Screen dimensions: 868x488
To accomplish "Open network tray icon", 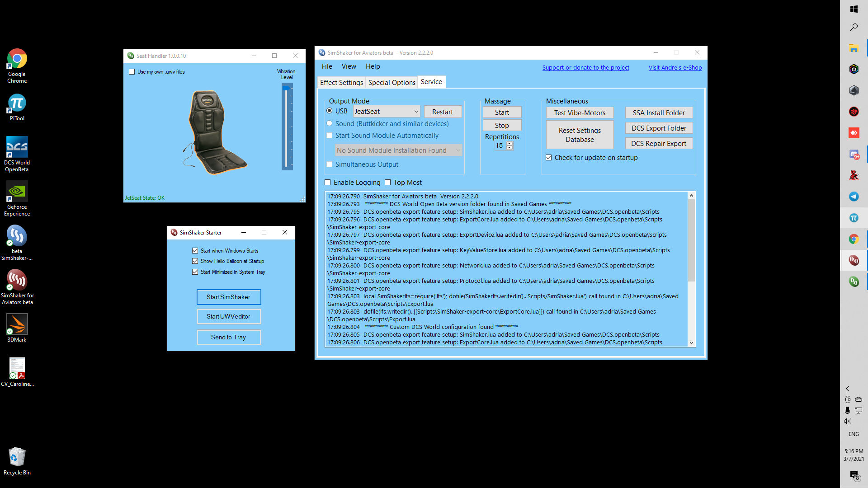I will click(x=859, y=410).
